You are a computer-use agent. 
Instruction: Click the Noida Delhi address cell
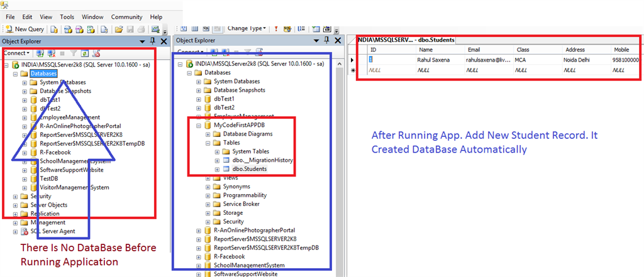(x=587, y=60)
